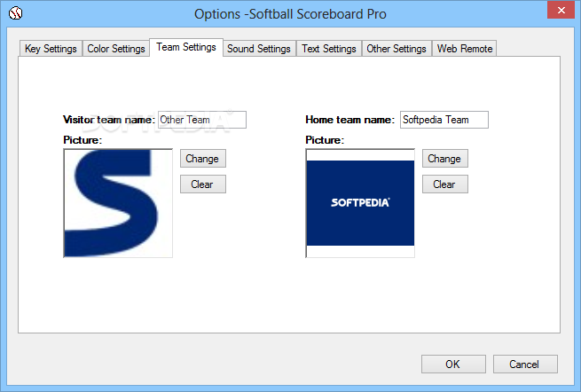The width and height of the screenshot is (581, 392).
Task: Close the Options window
Action: pyautogui.click(x=561, y=10)
